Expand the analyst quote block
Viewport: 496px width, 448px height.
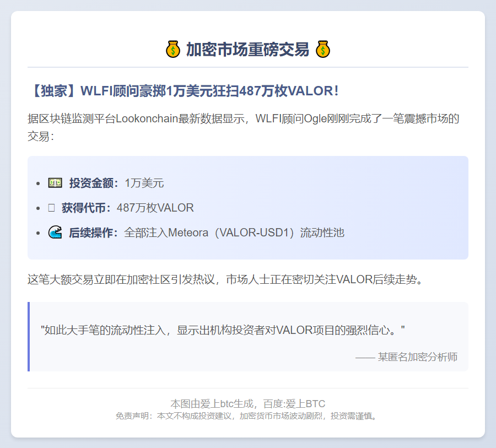248,336
